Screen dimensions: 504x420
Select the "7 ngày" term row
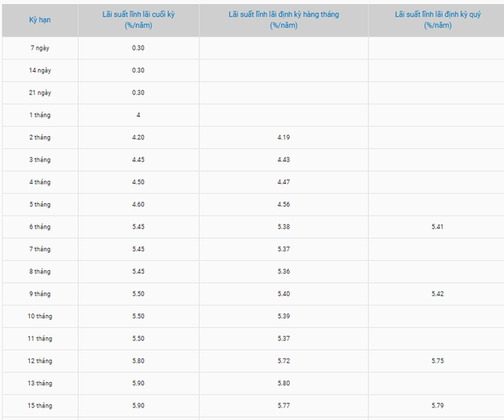[x=39, y=48]
